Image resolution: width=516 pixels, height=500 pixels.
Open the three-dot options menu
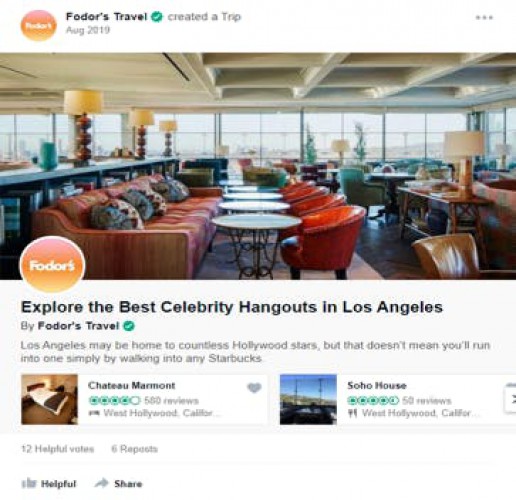coord(484,17)
